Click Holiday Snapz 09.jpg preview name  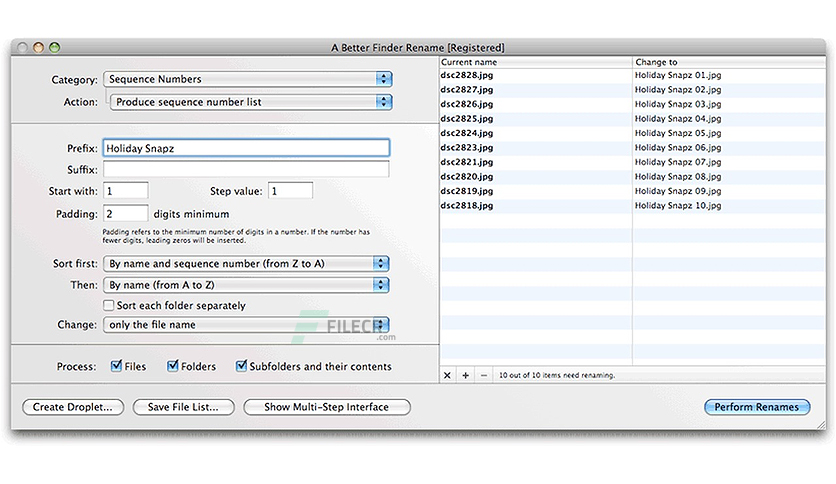pyautogui.click(x=678, y=191)
